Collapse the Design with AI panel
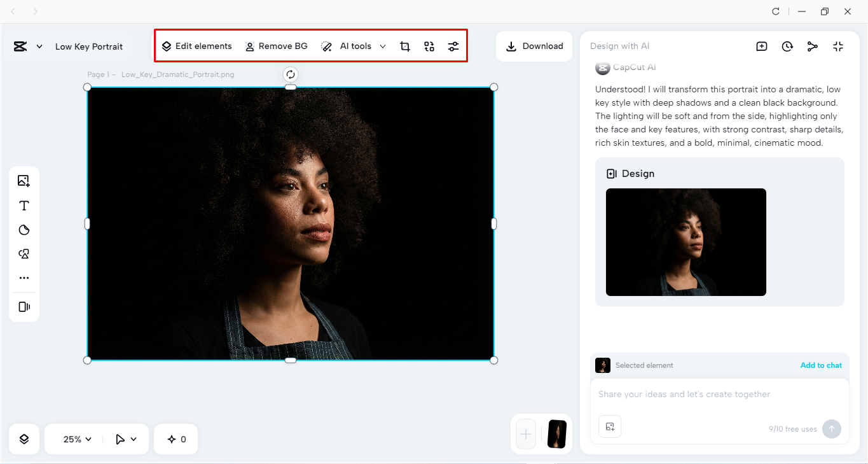Image resolution: width=868 pixels, height=464 pixels. click(838, 46)
